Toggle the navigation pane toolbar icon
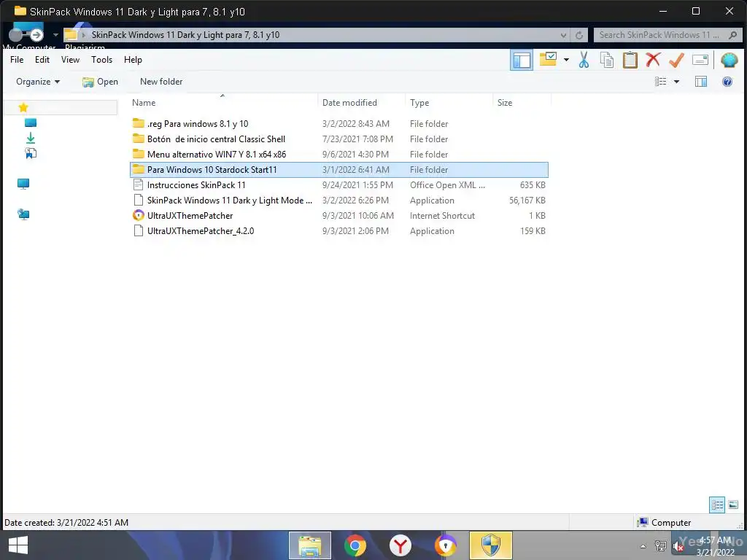This screenshot has width=747, height=560. 521,61
